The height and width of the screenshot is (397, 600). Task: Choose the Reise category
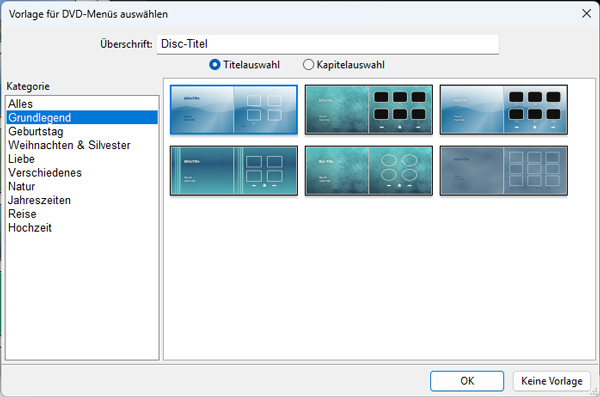82,214
